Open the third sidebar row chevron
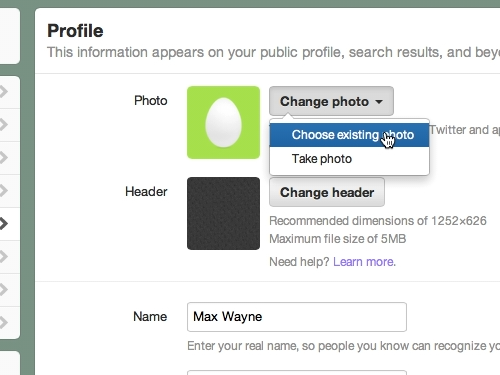 (x=3, y=158)
